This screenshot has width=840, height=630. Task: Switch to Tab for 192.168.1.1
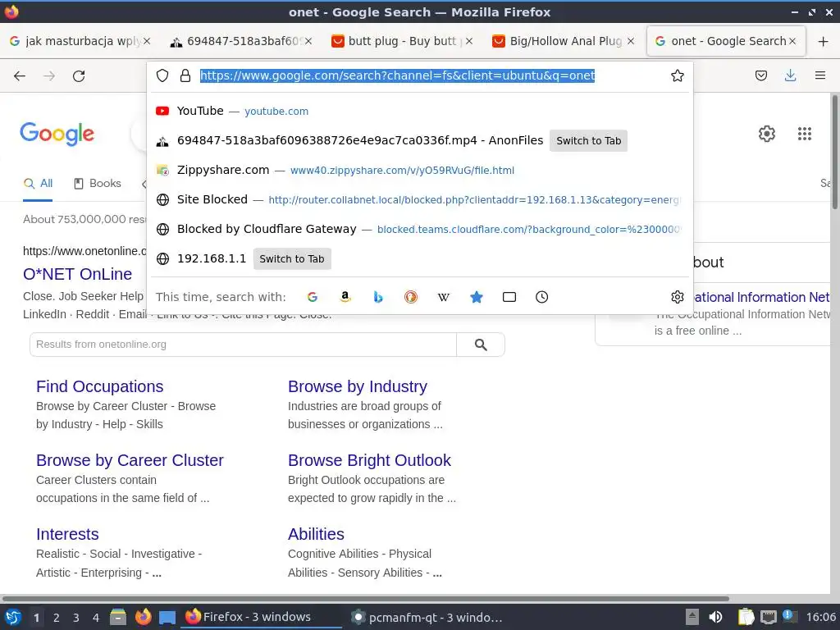pyautogui.click(x=292, y=258)
